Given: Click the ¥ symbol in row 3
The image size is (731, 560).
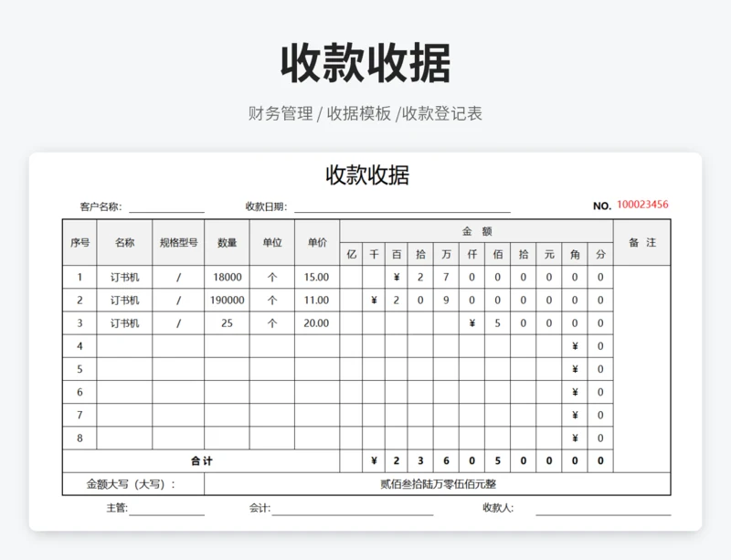Looking at the screenshot, I should click(471, 323).
